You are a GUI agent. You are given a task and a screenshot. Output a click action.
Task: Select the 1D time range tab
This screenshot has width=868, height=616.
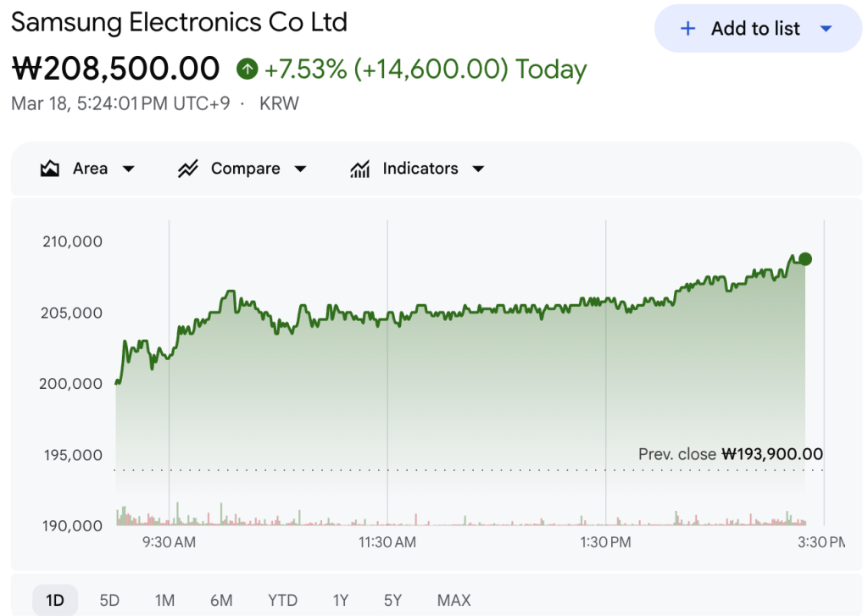[x=55, y=601]
